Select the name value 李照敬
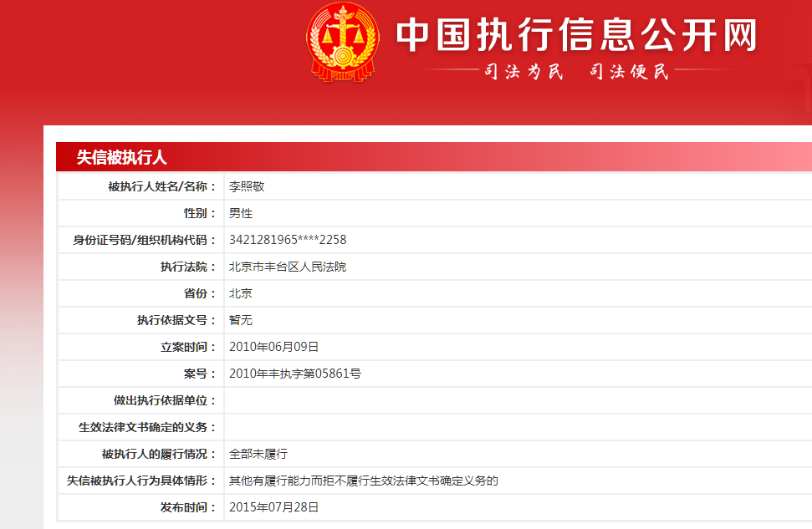Screen dimensions: 812x529 coord(247,186)
